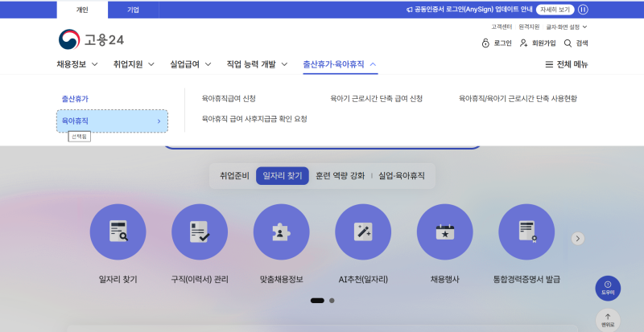Click the 구직(이력서) 관리 text label
The height and width of the screenshot is (332, 644).
(200, 280)
